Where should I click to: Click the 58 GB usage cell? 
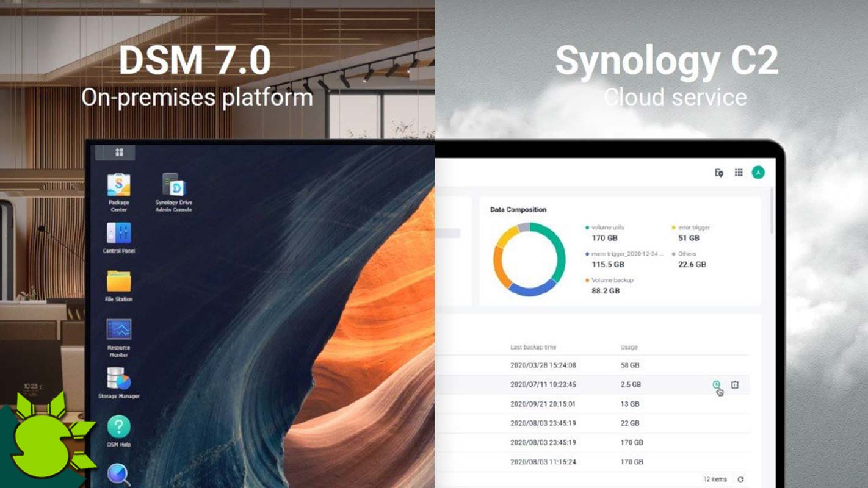coord(629,365)
